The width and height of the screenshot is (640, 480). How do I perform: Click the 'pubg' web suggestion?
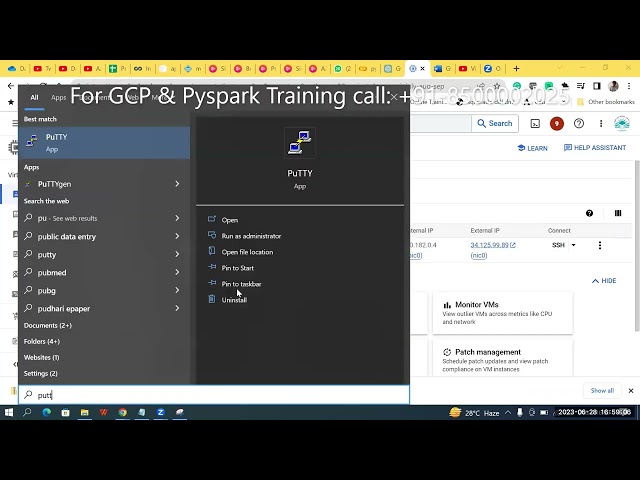click(x=47, y=291)
